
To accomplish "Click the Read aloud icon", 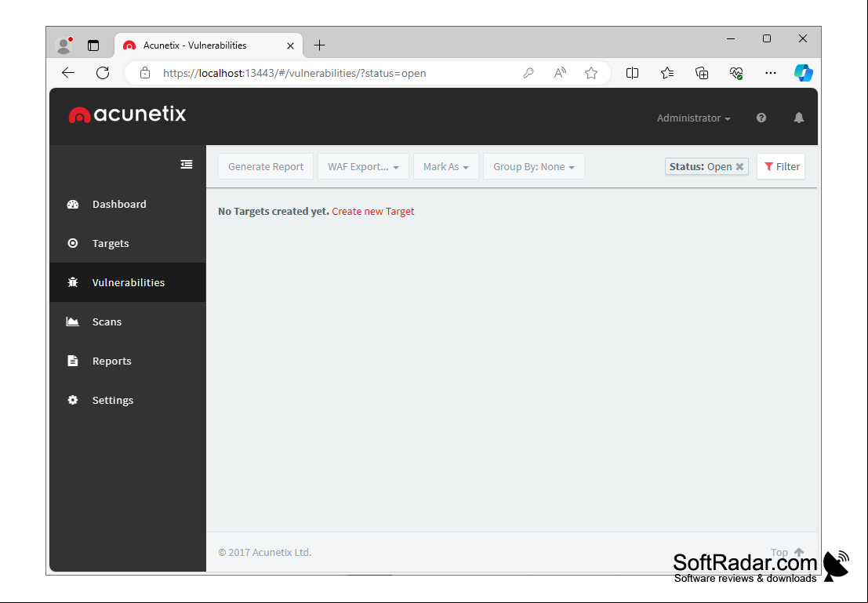I will [x=560, y=73].
